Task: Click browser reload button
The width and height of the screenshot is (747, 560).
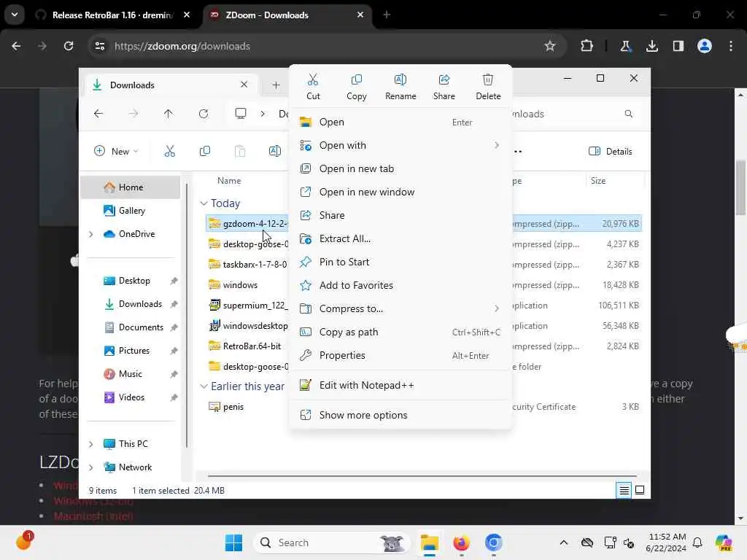Action: pyautogui.click(x=69, y=46)
